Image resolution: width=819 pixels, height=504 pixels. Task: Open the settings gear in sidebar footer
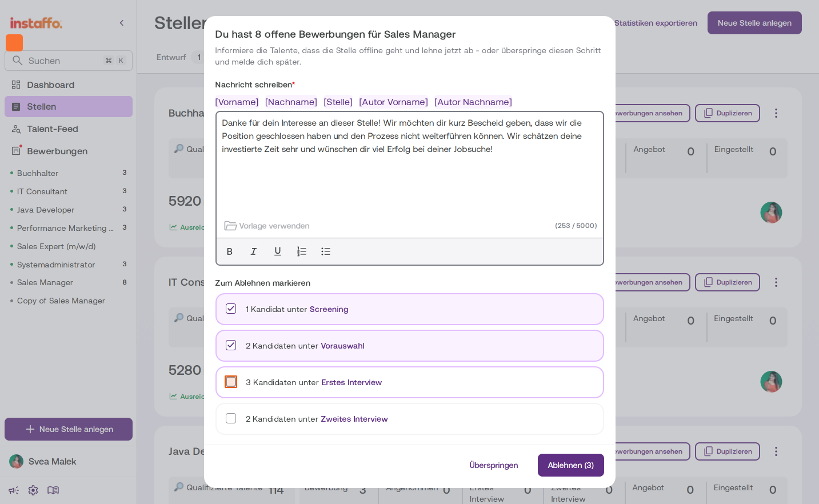[33, 490]
